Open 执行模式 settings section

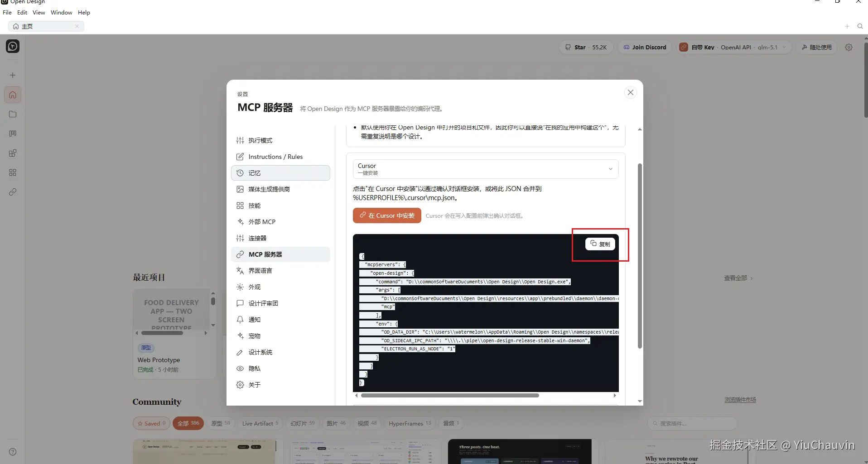280,140
